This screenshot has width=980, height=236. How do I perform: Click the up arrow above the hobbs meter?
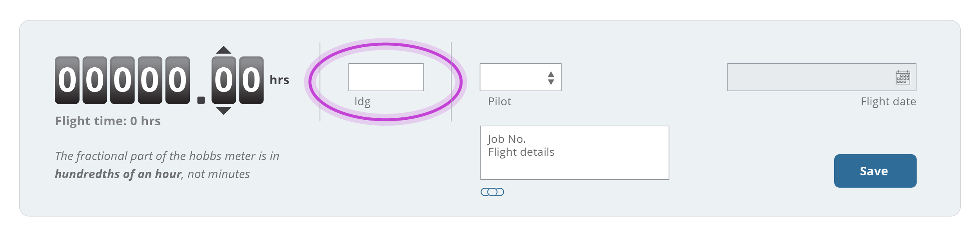tap(223, 50)
